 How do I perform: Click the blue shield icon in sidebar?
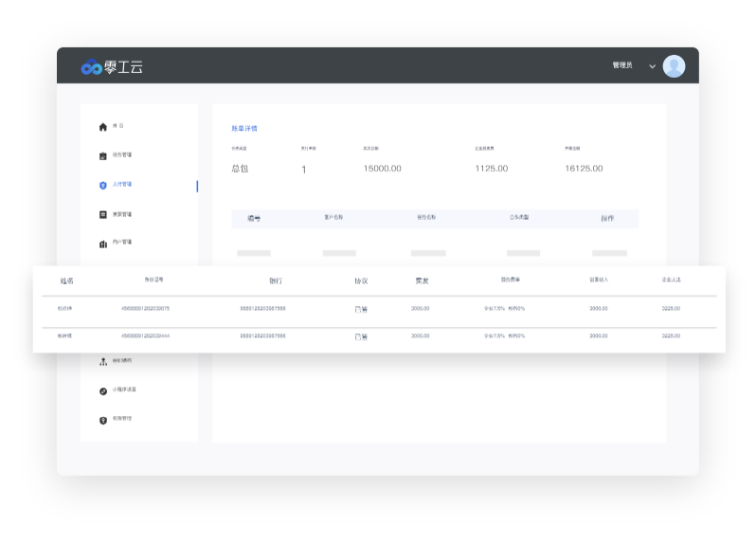tap(103, 185)
